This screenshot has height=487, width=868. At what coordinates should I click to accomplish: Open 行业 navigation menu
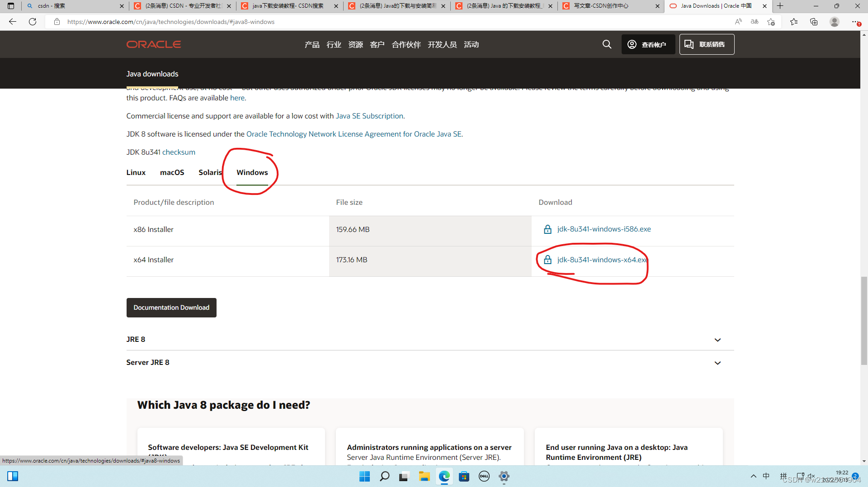point(334,44)
